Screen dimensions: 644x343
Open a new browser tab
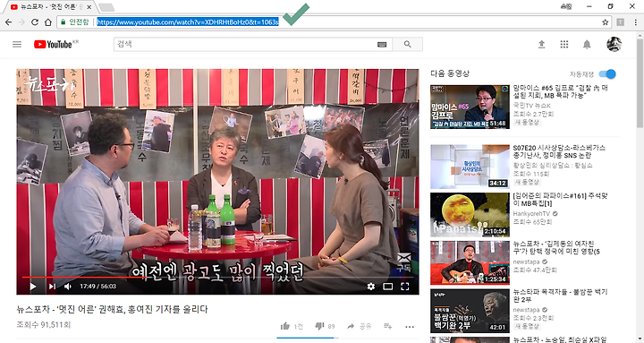click(106, 7)
